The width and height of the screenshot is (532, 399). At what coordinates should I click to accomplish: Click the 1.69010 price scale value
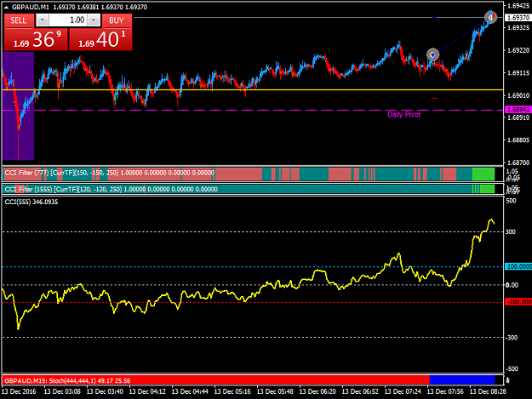click(x=518, y=95)
